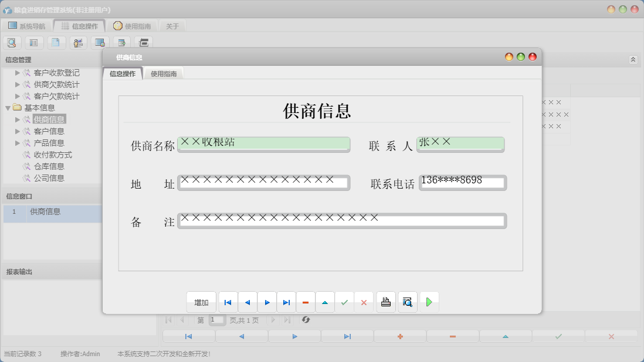
Task: Go to next record in 供商信息 dialog
Action: [x=267, y=302]
